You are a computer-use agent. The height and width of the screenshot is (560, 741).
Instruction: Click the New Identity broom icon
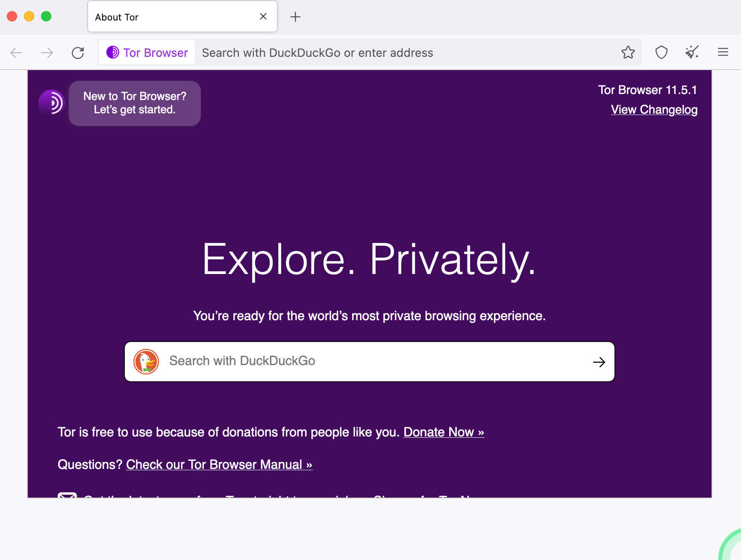pyautogui.click(x=692, y=53)
